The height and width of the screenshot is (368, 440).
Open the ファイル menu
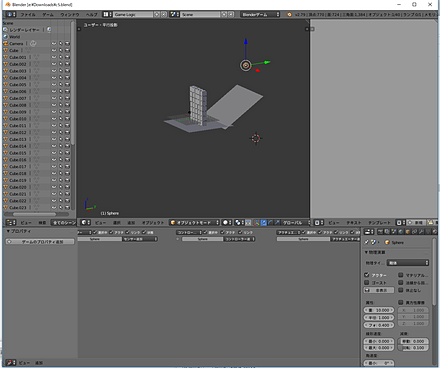(28, 15)
